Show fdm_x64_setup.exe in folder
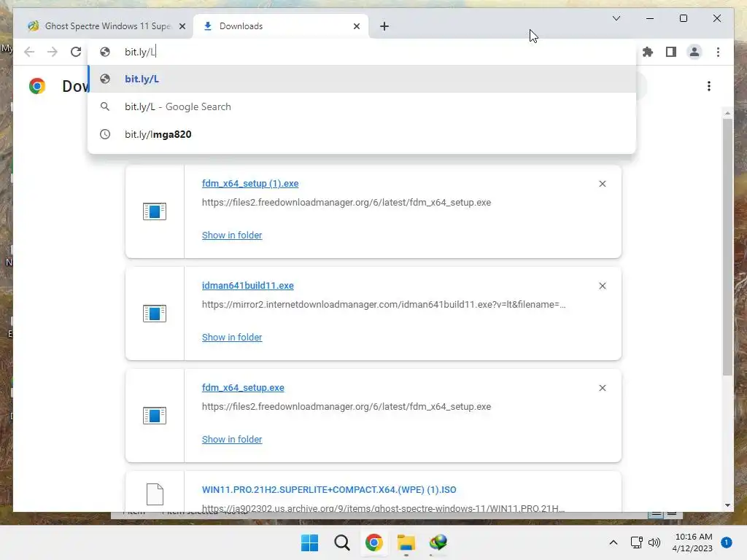The height and width of the screenshot is (560, 747). (232, 440)
